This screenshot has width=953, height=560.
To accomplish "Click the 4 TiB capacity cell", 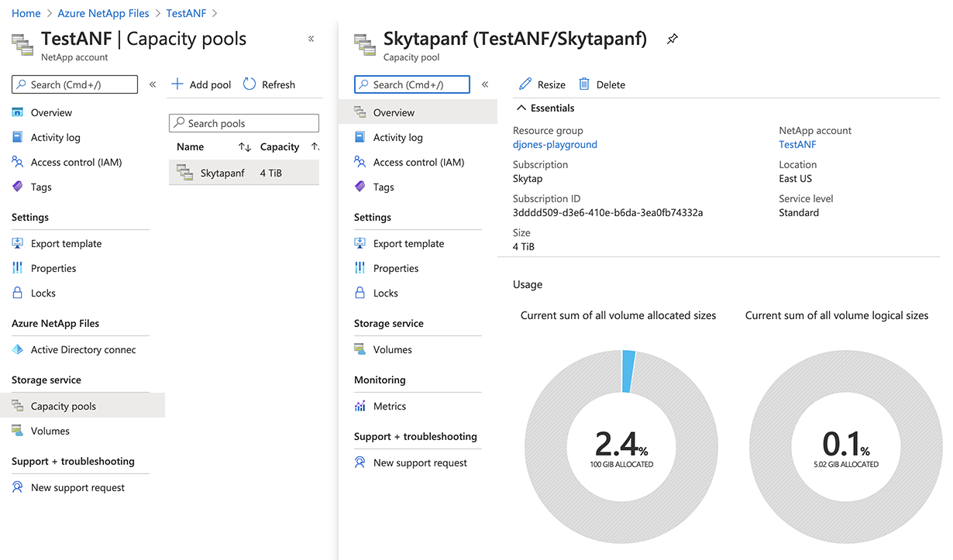I will [271, 173].
